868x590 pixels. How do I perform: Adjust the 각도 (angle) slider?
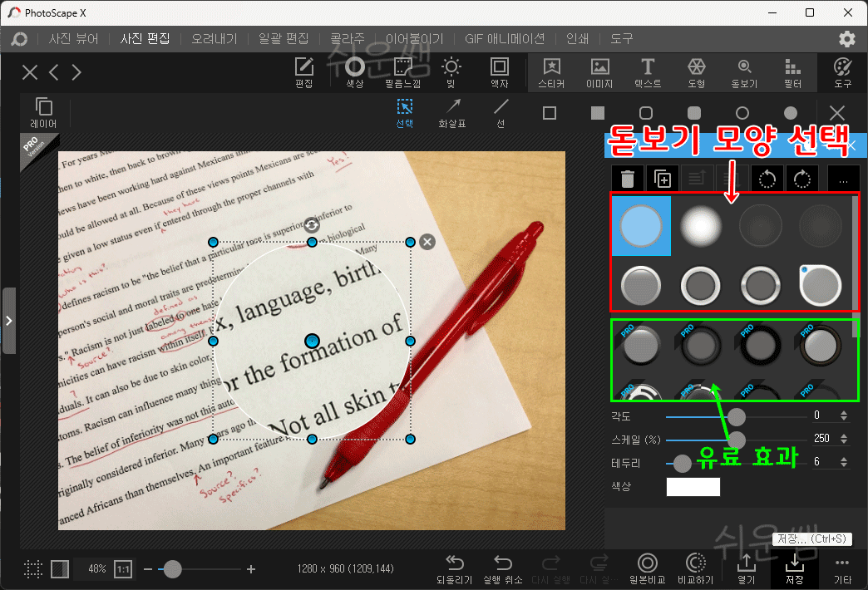coord(737,416)
